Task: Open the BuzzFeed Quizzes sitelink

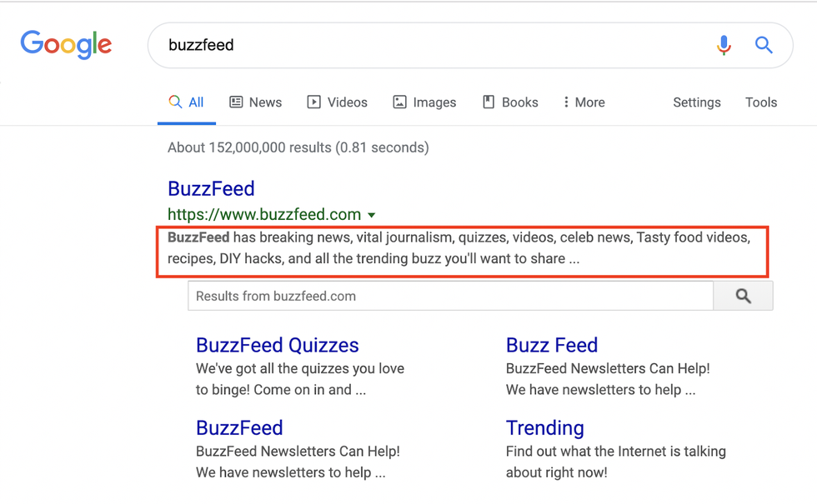Action: pos(277,346)
